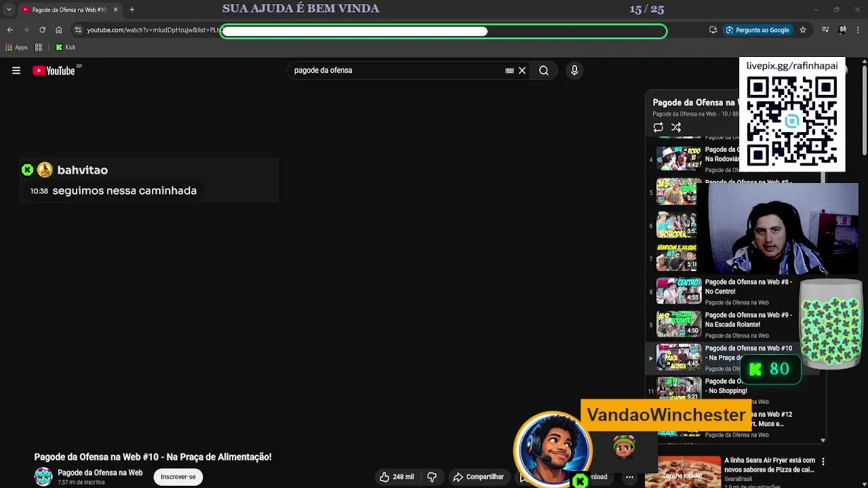Dislike the video

[432, 476]
